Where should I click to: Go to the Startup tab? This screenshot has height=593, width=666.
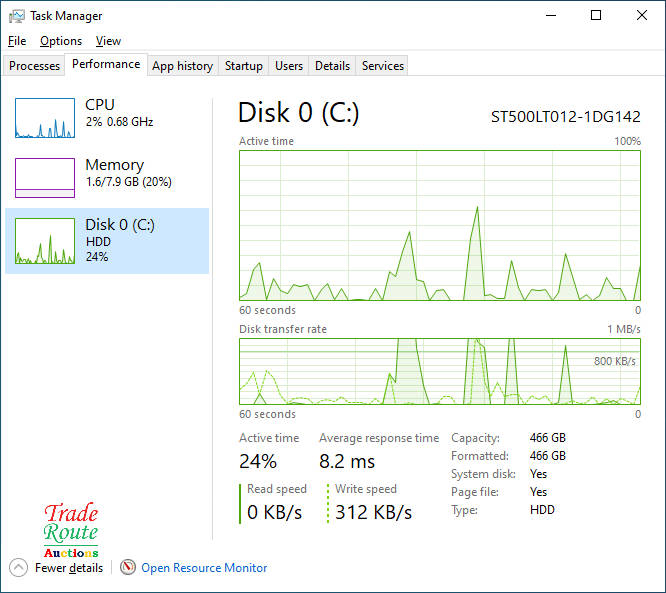pos(244,66)
